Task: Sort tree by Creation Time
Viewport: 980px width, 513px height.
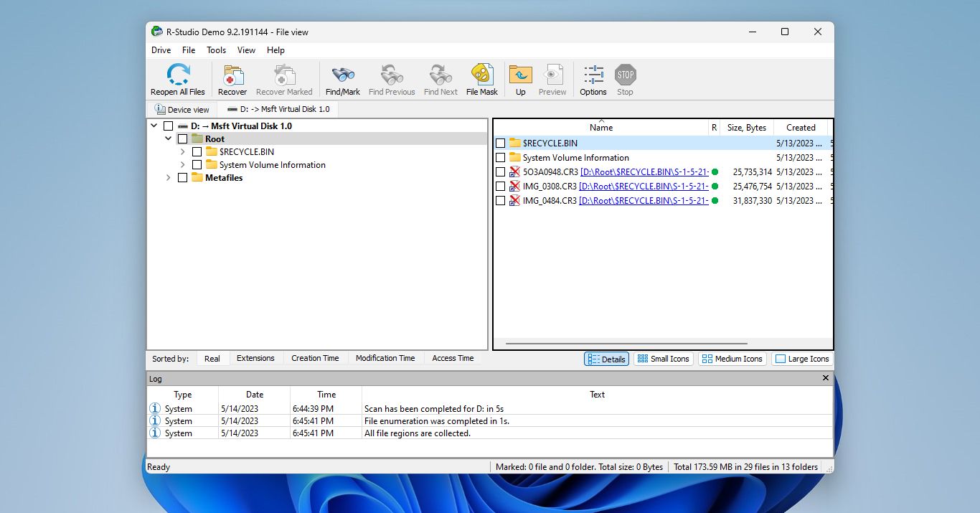Action: (315, 358)
